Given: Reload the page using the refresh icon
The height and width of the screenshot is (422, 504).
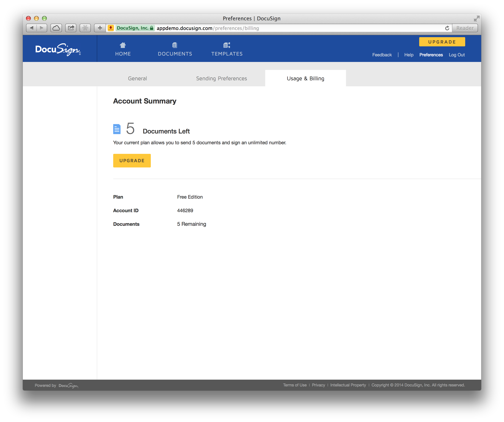Looking at the screenshot, I should click(x=447, y=28).
